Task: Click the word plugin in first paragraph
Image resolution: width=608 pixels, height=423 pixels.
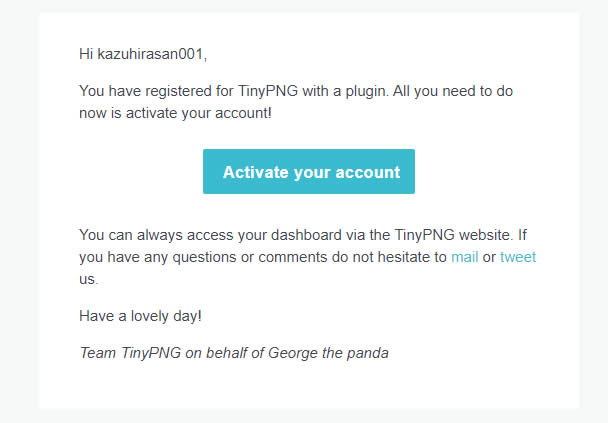Action: [367, 92]
